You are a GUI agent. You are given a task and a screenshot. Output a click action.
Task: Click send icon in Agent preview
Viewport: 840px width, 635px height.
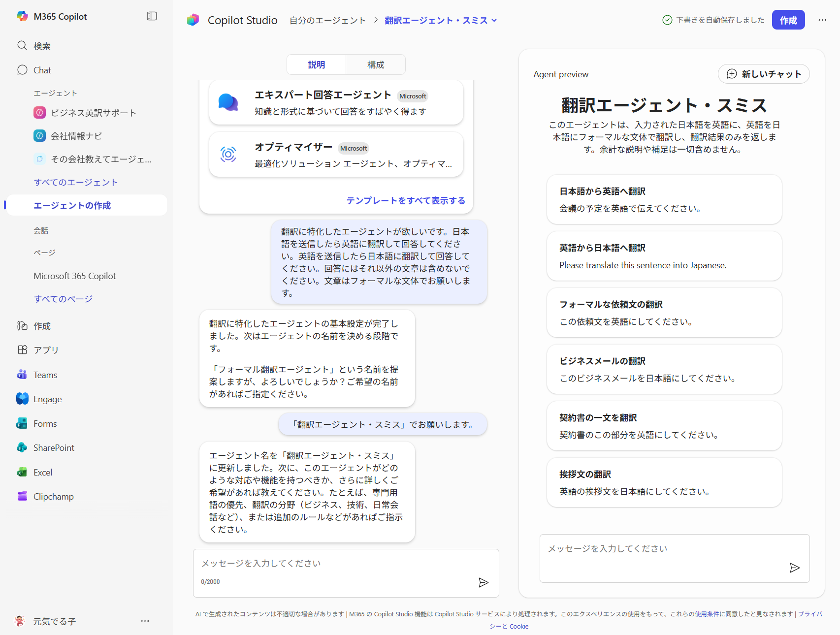coord(794,568)
